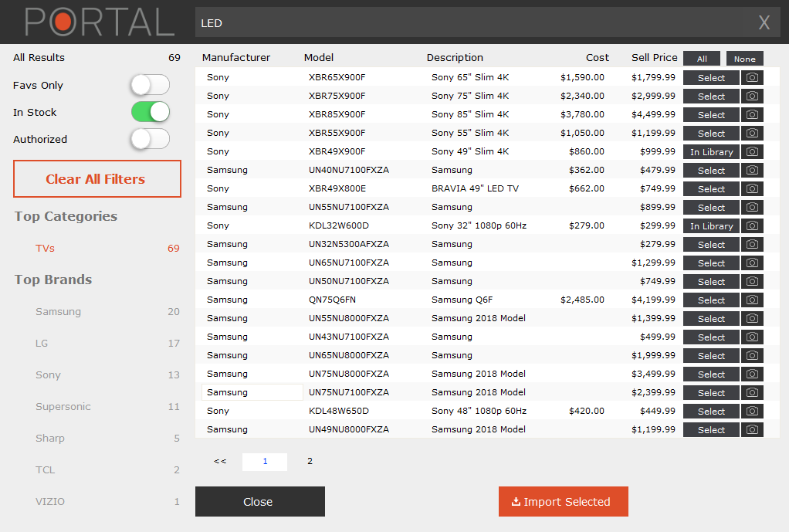Click Clear All Filters button
789x532 pixels.
point(97,179)
